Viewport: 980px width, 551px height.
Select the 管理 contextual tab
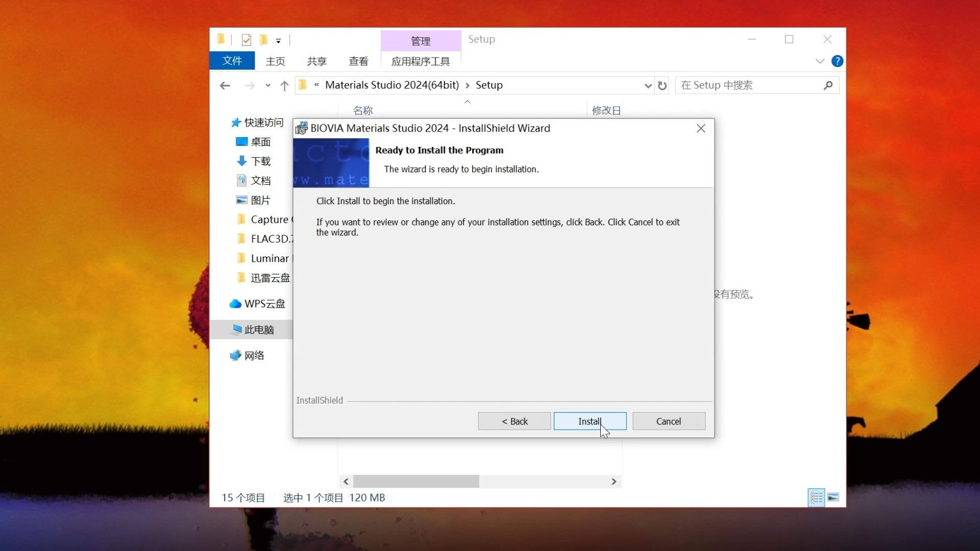[421, 41]
